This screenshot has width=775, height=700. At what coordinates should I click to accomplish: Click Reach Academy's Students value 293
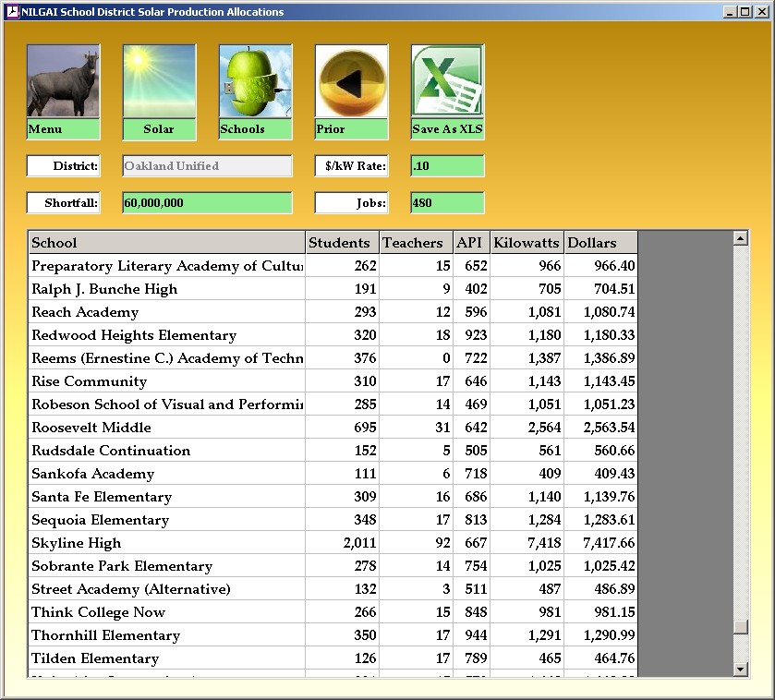coord(365,312)
